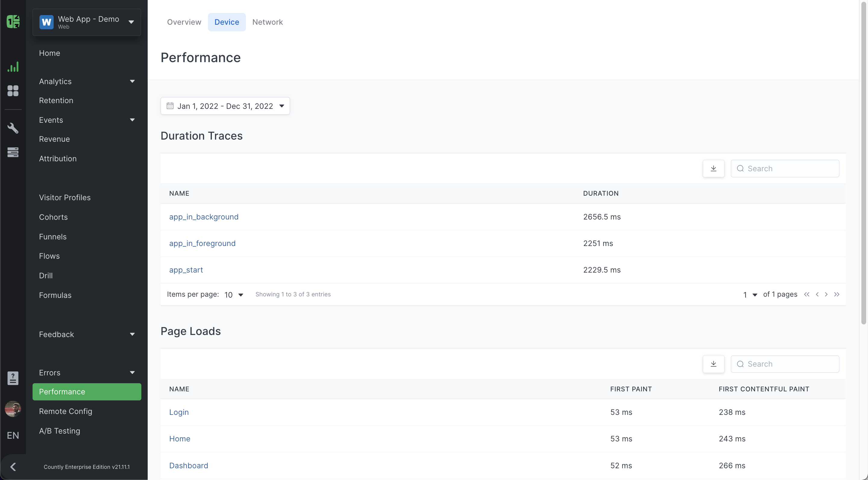
Task: Click Showing 1 to 3 of 3 entries
Action: (x=293, y=294)
